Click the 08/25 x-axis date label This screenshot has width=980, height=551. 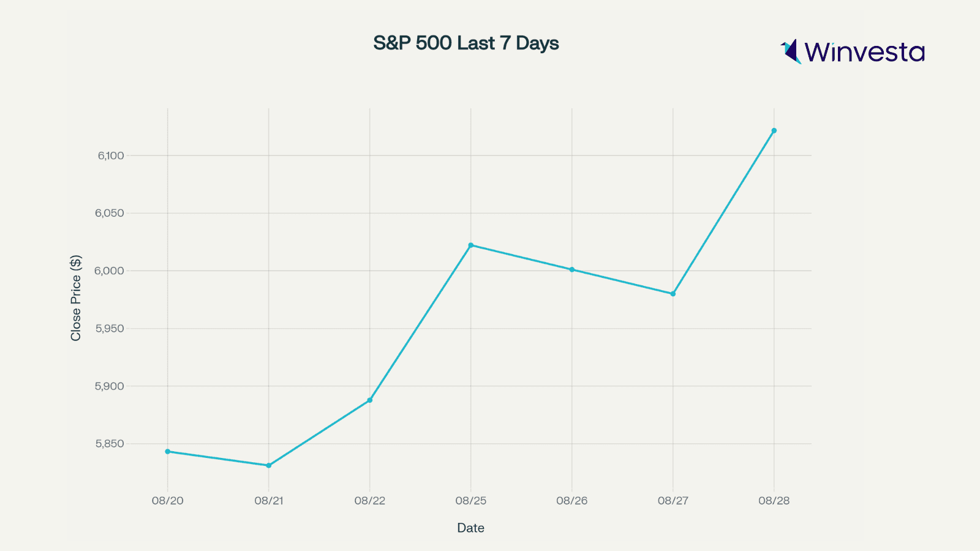click(471, 501)
